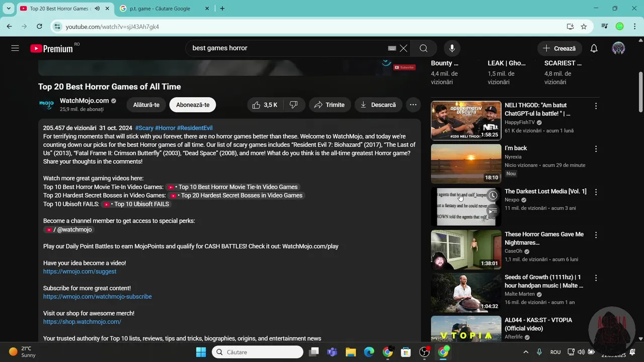
Task: Open a new browser tab
Action: [x=222, y=9]
